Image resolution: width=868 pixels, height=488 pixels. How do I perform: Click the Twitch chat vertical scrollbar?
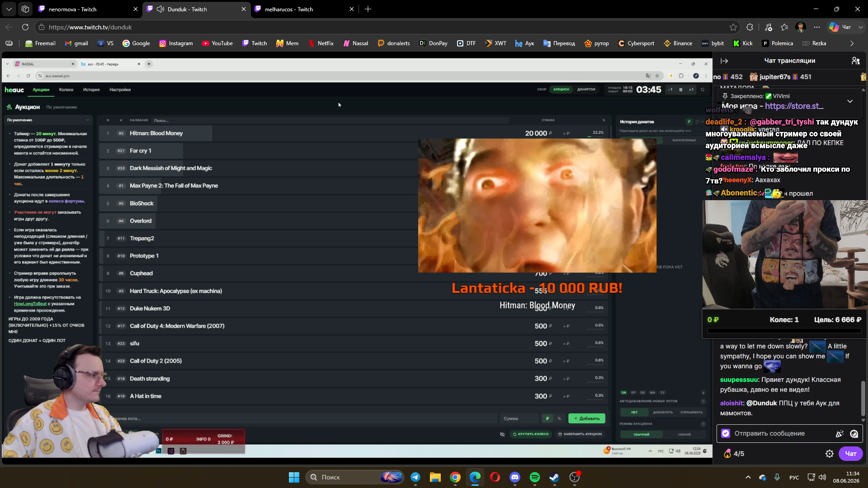(x=863, y=398)
